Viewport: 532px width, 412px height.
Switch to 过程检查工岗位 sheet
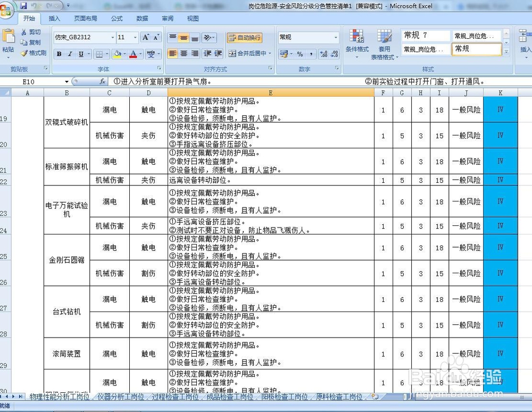[x=175, y=397]
